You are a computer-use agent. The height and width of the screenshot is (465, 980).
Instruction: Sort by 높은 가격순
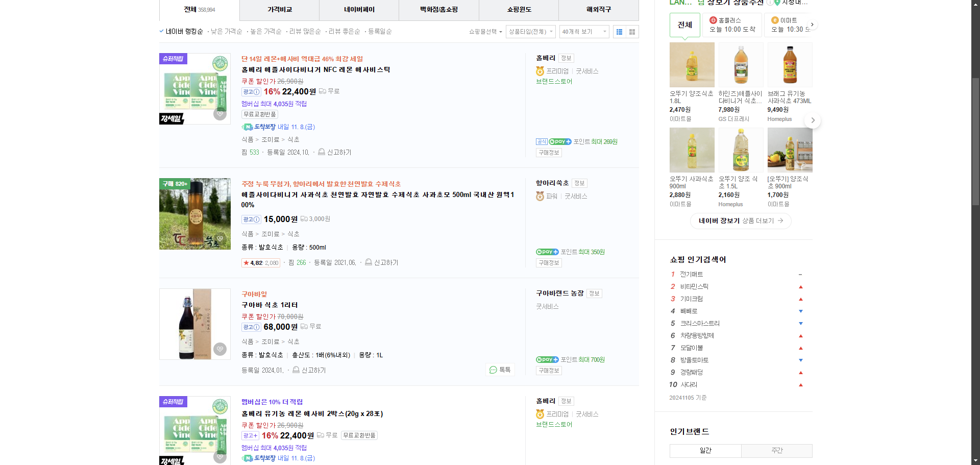[x=265, y=32]
